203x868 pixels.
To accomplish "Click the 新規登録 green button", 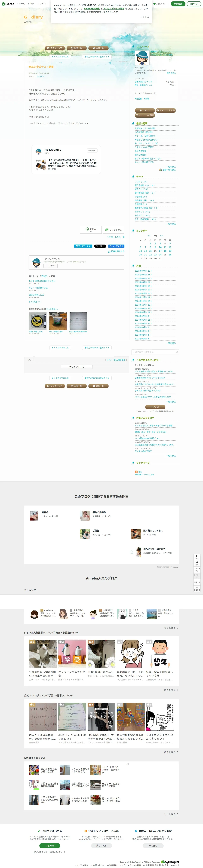I will pos(178,4).
